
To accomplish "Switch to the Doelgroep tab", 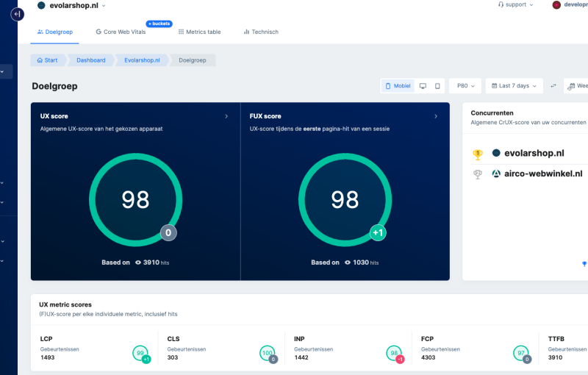I will (x=54, y=32).
